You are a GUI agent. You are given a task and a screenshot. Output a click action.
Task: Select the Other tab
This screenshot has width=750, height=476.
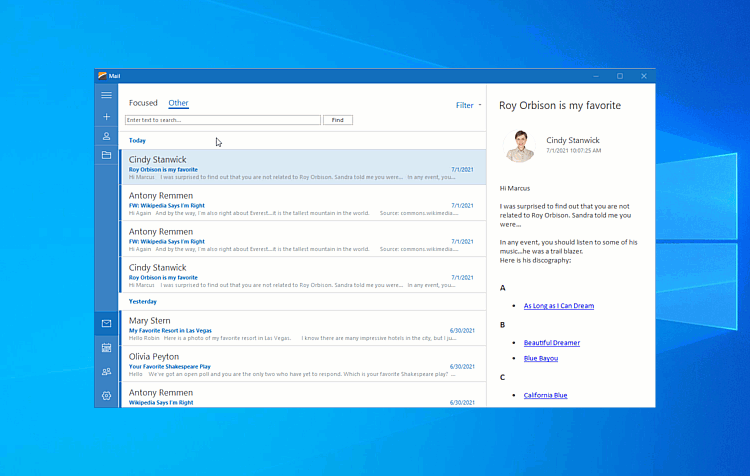click(x=178, y=103)
